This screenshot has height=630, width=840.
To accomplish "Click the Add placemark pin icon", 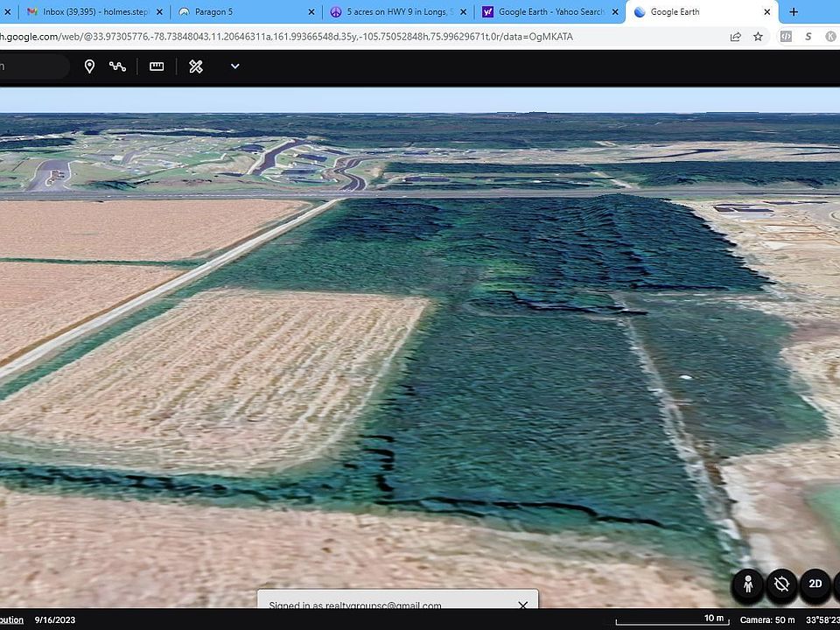I will click(x=89, y=66).
